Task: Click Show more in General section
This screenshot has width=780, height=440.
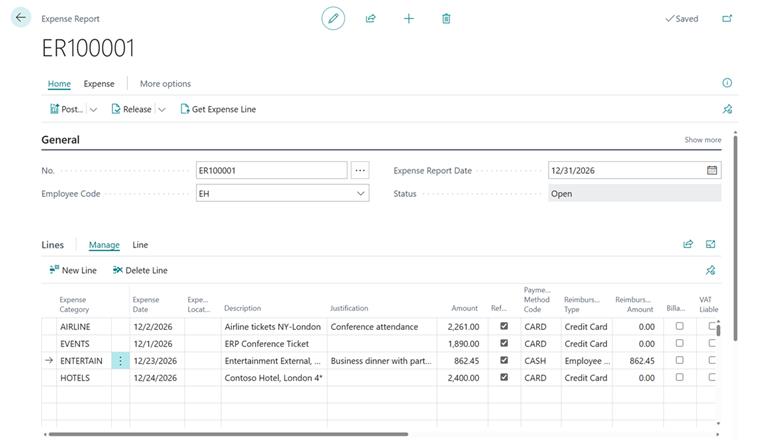Action: click(702, 140)
